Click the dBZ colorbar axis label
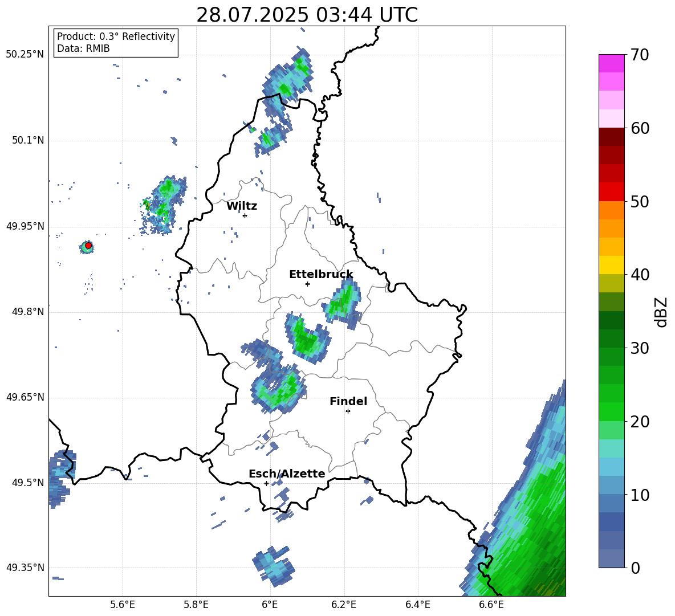This screenshot has height=616, width=675. coord(661,312)
